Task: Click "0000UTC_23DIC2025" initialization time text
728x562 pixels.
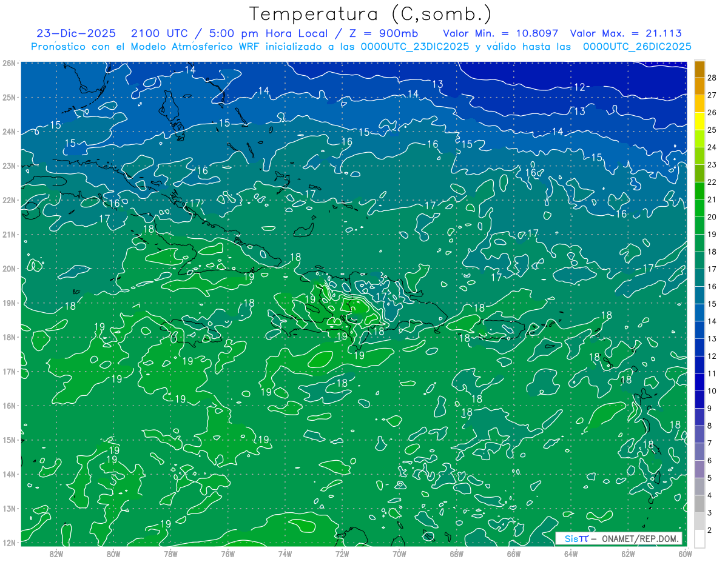Action: pos(414,47)
